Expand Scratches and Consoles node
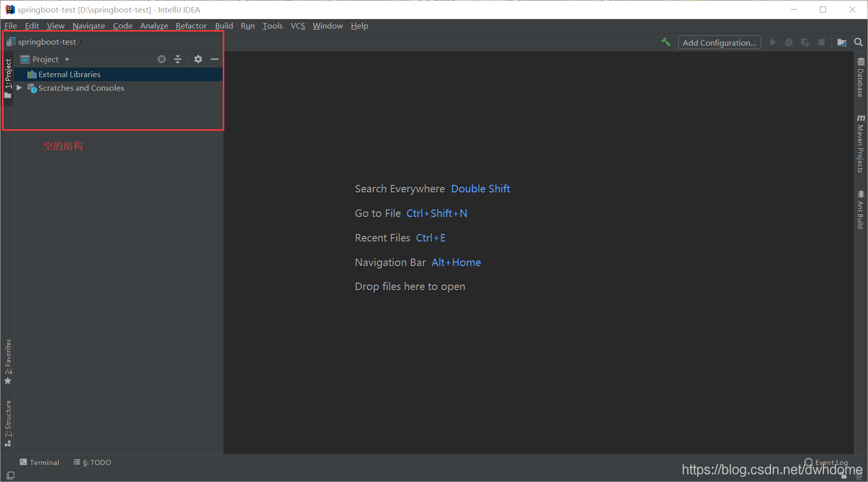 19,88
